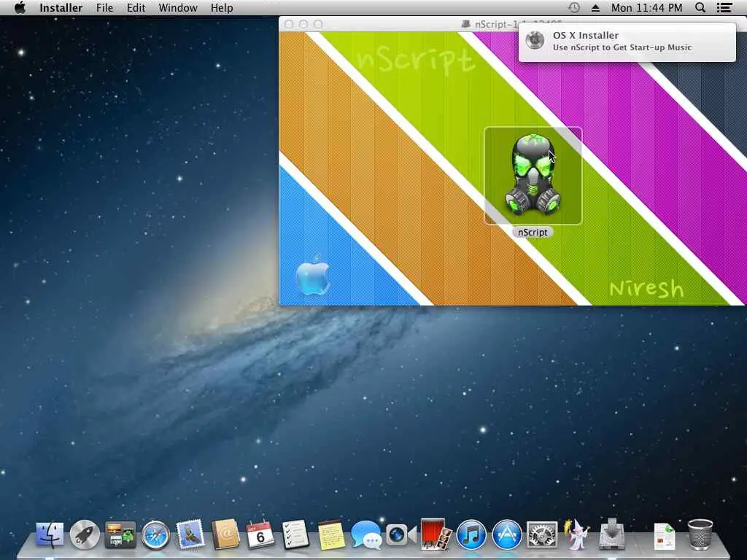The width and height of the screenshot is (747, 560).
Task: Open Mission Control in the Dock
Action: tap(120, 534)
